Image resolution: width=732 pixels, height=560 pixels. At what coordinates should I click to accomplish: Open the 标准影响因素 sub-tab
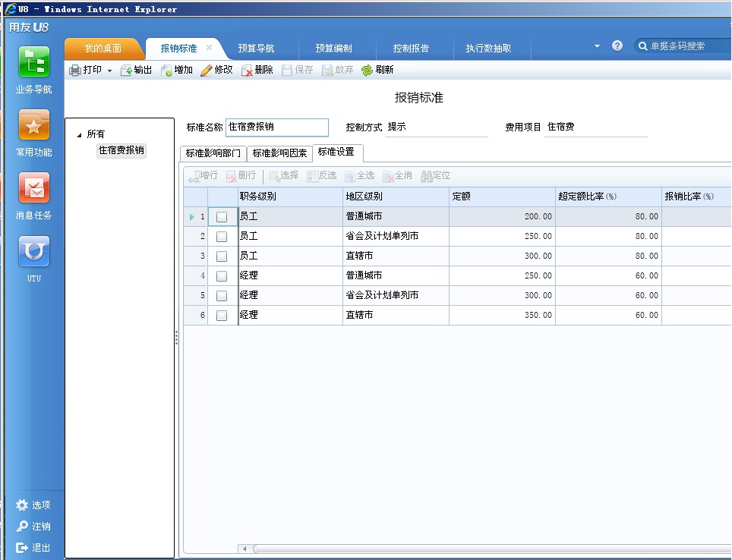pyautogui.click(x=279, y=153)
